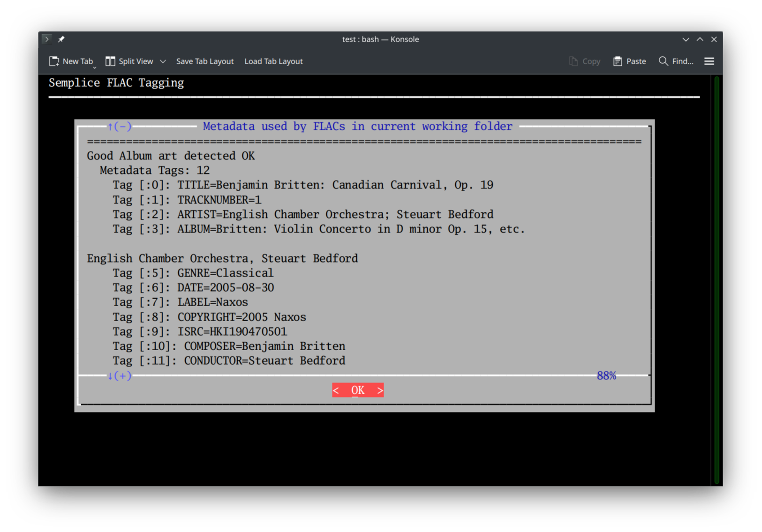Open the New Tab profile dropdown arrow
Screen dimensions: 762x532
tap(95, 67)
